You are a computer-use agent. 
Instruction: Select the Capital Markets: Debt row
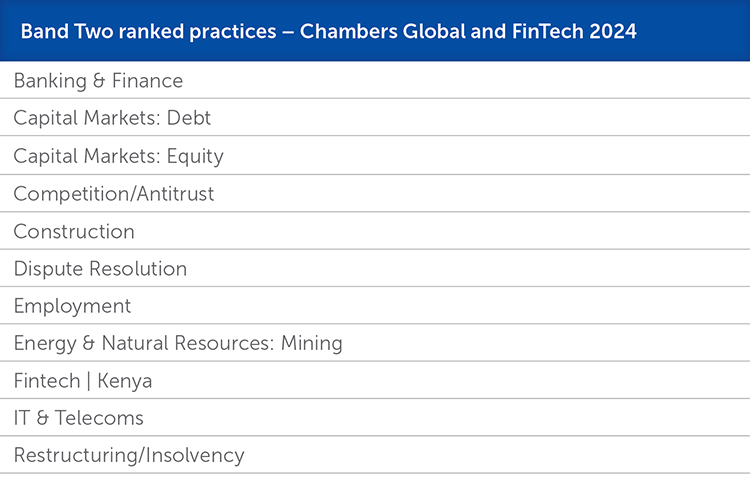click(375, 117)
